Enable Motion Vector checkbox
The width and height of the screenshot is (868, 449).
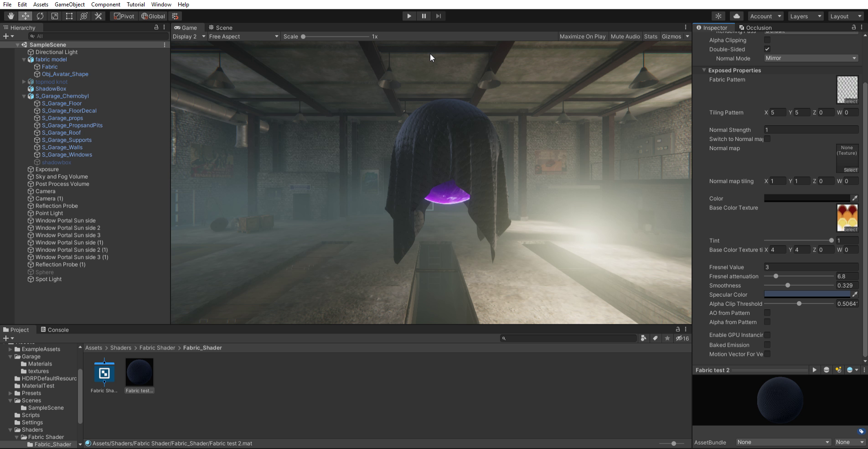[x=767, y=354]
